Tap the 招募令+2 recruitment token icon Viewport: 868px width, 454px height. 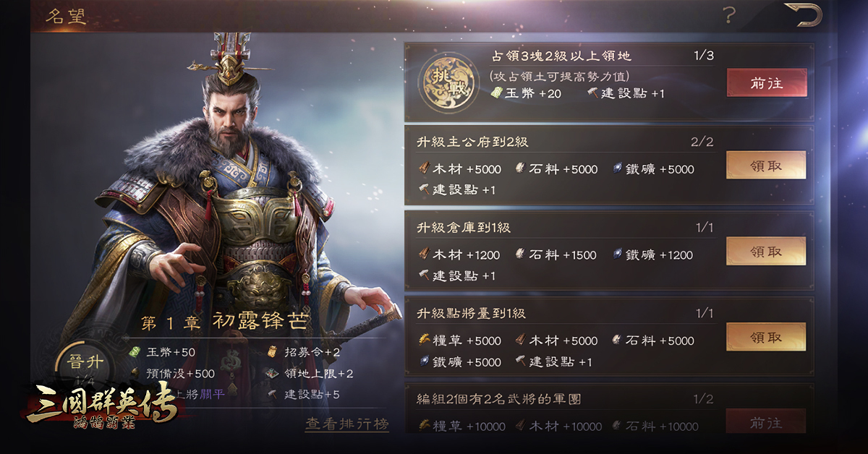[272, 352]
